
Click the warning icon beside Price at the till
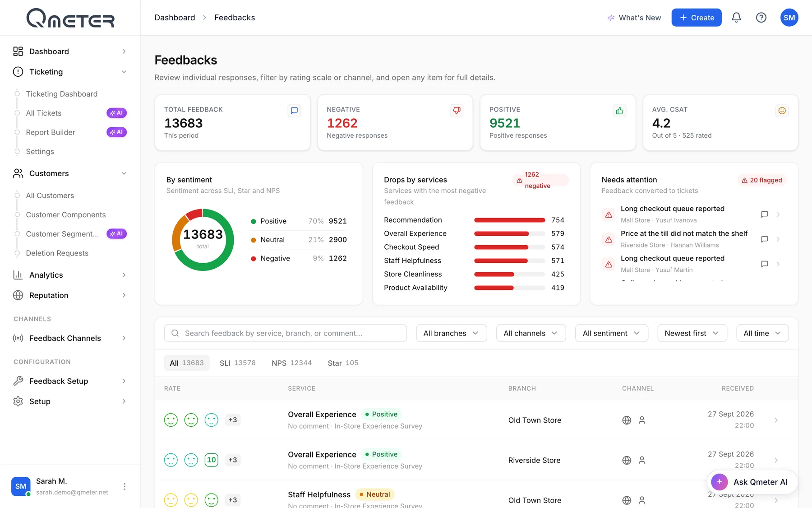click(x=609, y=239)
